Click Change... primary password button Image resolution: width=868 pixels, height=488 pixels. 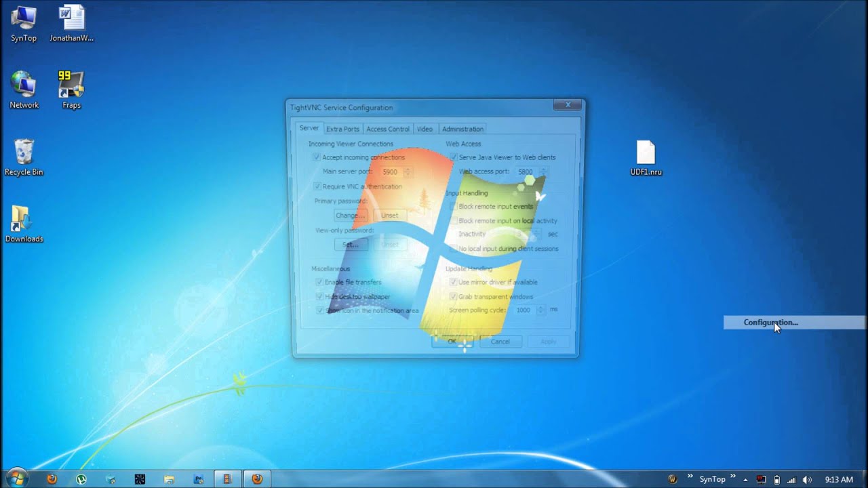pos(351,216)
